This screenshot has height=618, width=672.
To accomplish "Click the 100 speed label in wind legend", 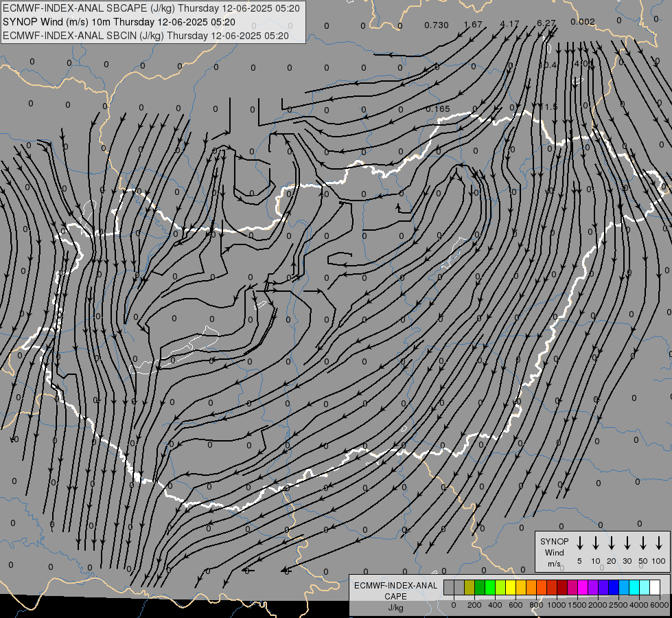I will (x=659, y=561).
